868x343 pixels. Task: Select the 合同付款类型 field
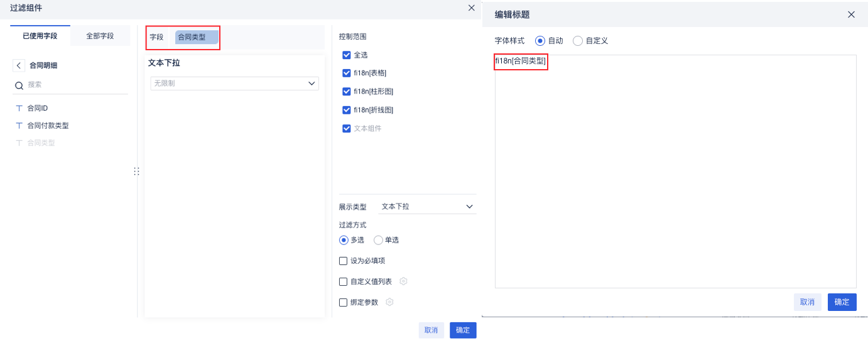pos(48,126)
